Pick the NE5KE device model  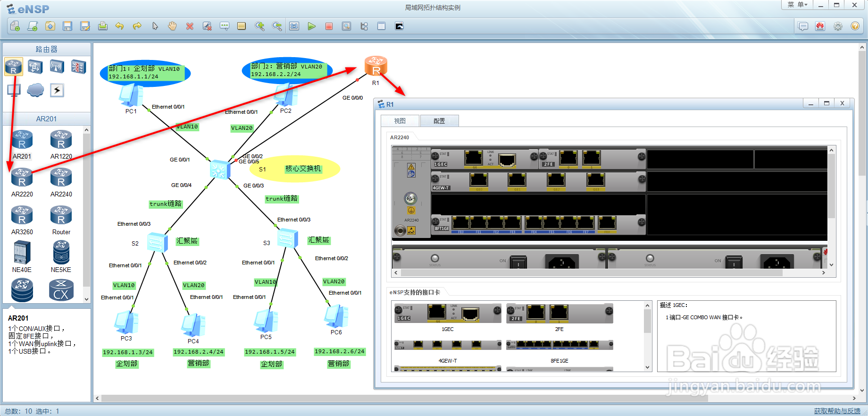61,257
